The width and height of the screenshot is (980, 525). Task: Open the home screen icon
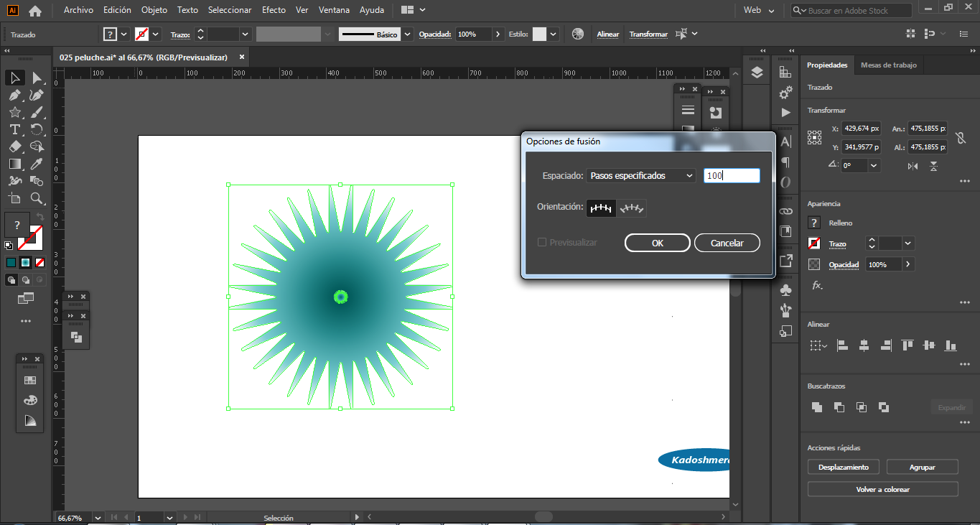tap(34, 11)
